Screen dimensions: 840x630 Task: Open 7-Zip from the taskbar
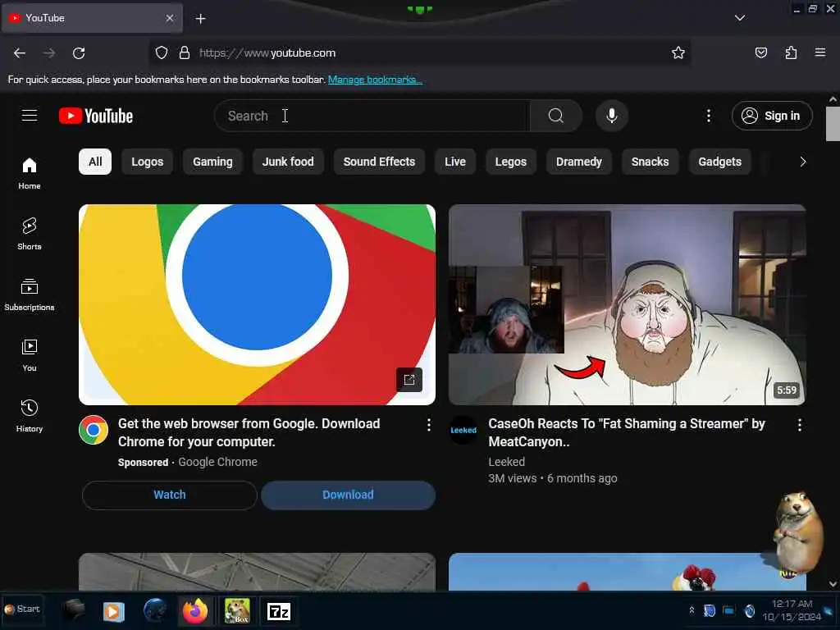279,610
